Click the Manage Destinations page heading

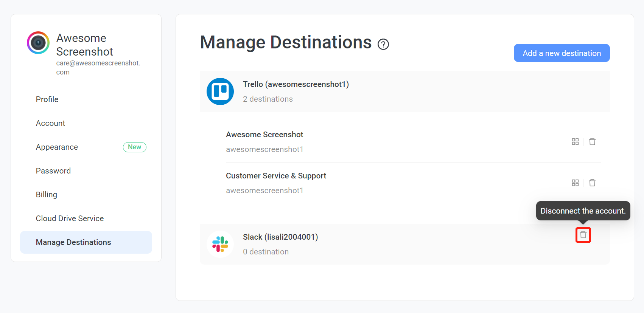pos(286,42)
